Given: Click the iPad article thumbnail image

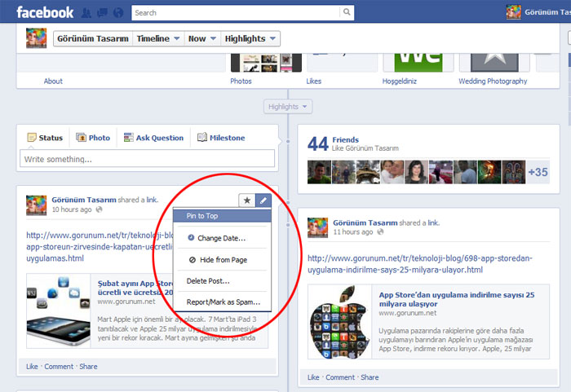Looking at the screenshot, I should (x=58, y=311).
